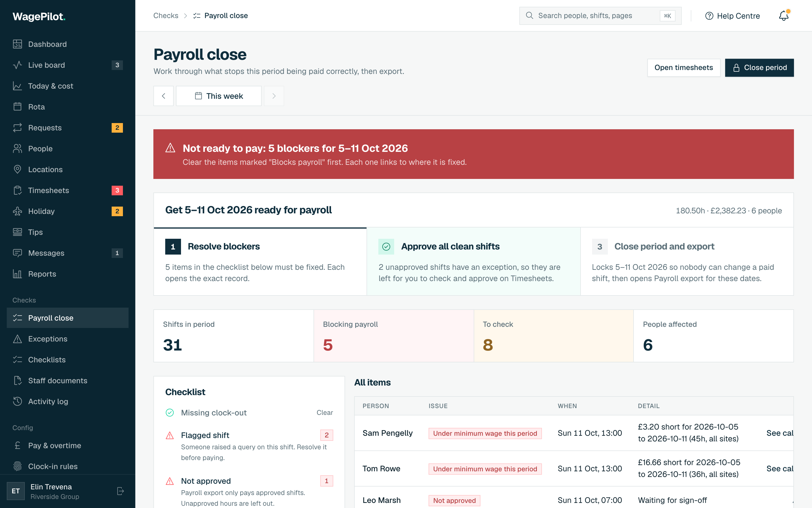Screen dimensions: 812x508
Task: Open Timesheets sidebar item
Action: [67, 190]
